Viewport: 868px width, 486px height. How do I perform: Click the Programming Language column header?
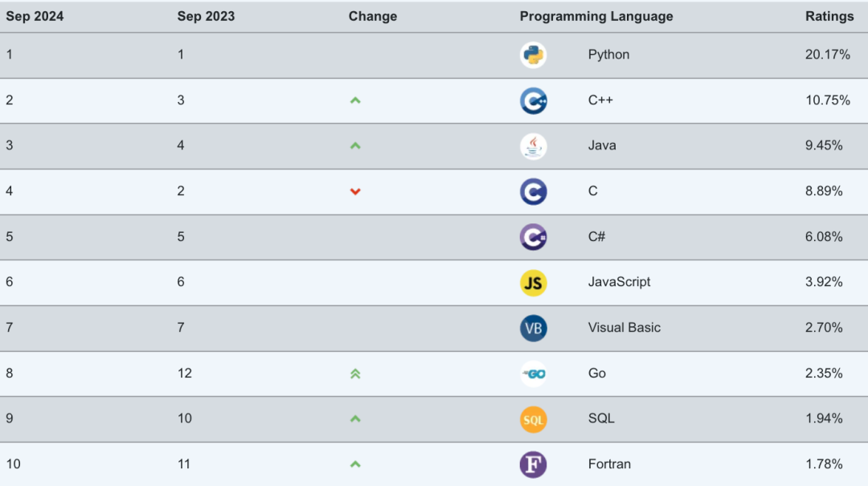pyautogui.click(x=596, y=17)
